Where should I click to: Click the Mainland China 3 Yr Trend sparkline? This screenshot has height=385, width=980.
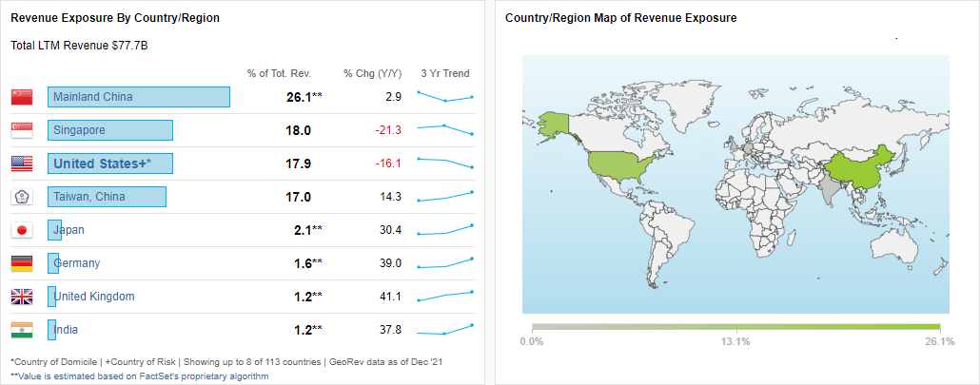click(445, 96)
